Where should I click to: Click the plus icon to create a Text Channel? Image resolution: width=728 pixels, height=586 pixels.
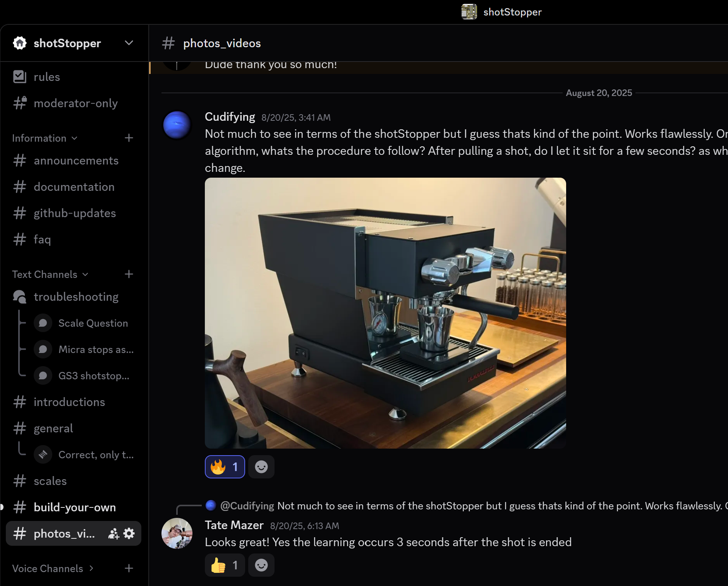[129, 274]
